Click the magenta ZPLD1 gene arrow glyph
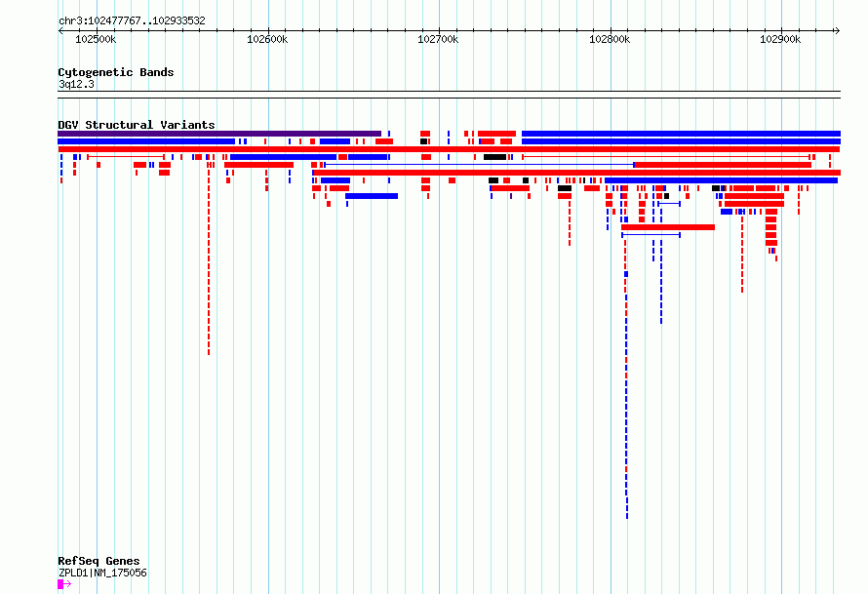Viewport: 868px width, 594px height. [x=64, y=584]
